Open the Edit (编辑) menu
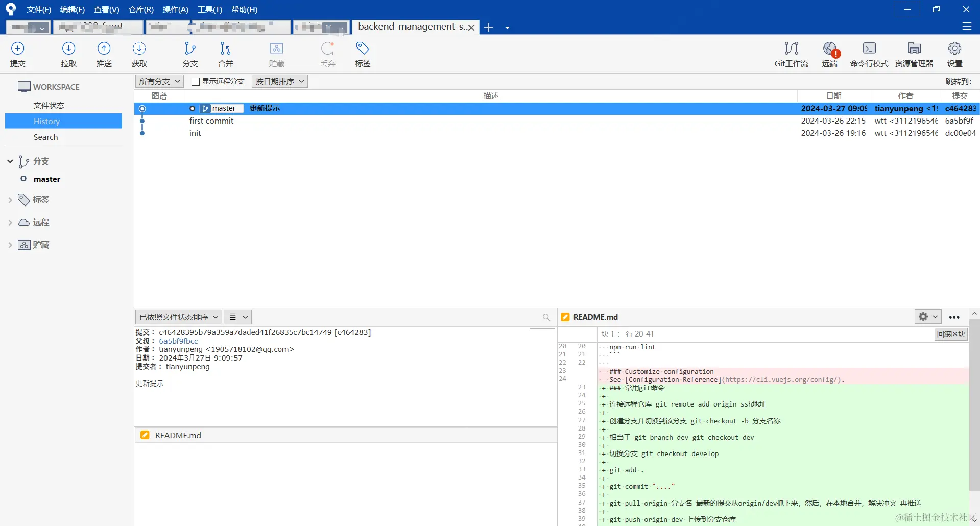 tap(72, 10)
